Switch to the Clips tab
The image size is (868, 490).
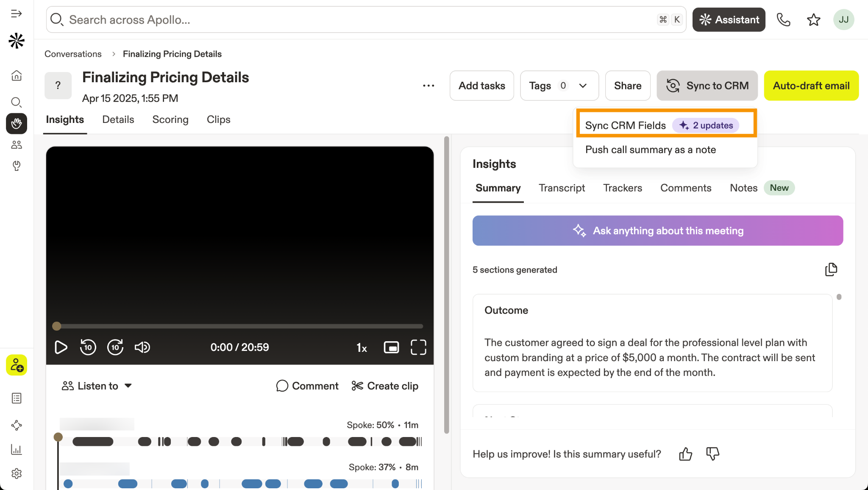tap(219, 120)
